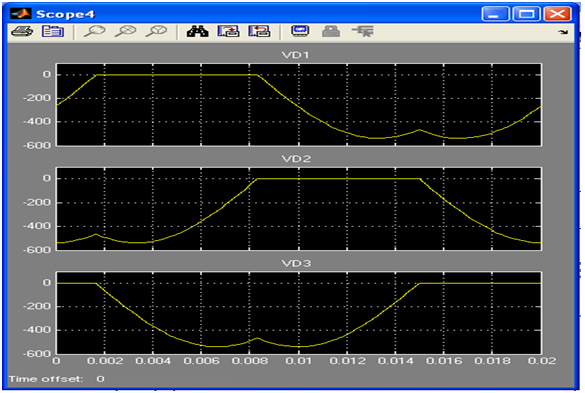Click inside the VD2 plot area
This screenshot has height=393, width=585.
tap(298, 209)
